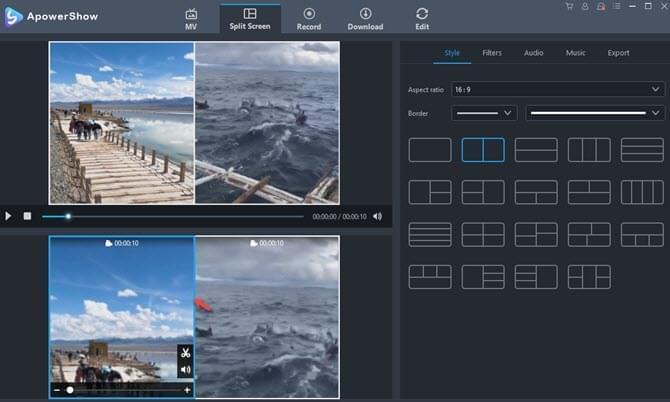Image resolution: width=670 pixels, height=402 pixels.
Task: Zoom in left clip with plus button
Action: tap(187, 390)
